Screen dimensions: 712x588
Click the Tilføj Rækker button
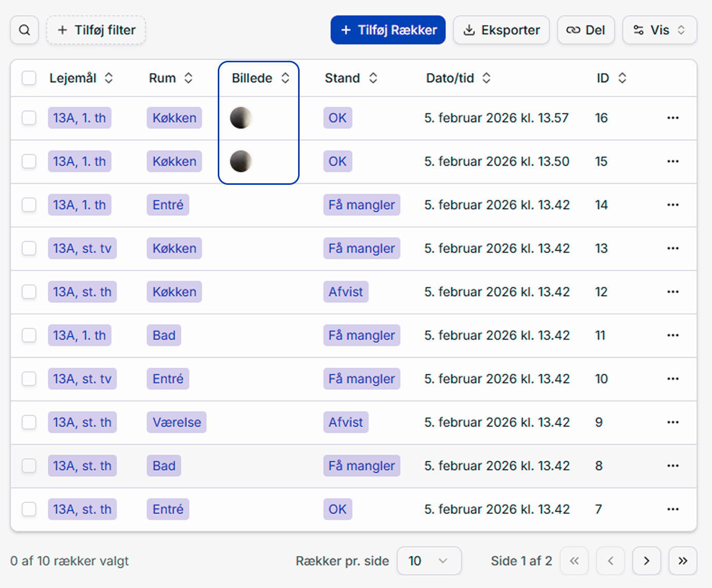(388, 30)
